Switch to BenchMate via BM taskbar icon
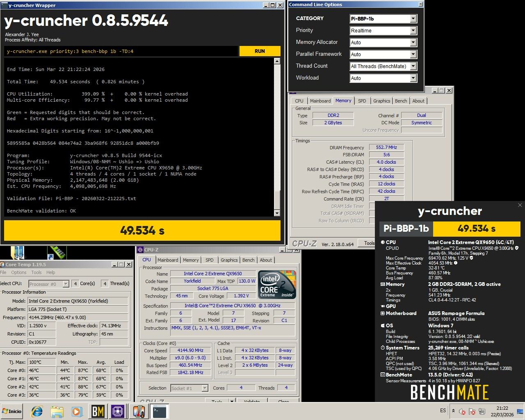 point(98,411)
